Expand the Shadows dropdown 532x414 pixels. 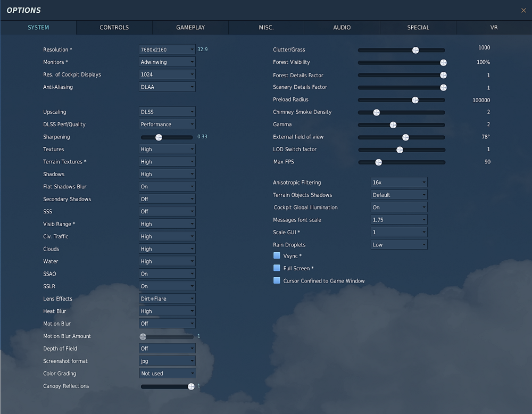[x=167, y=174]
